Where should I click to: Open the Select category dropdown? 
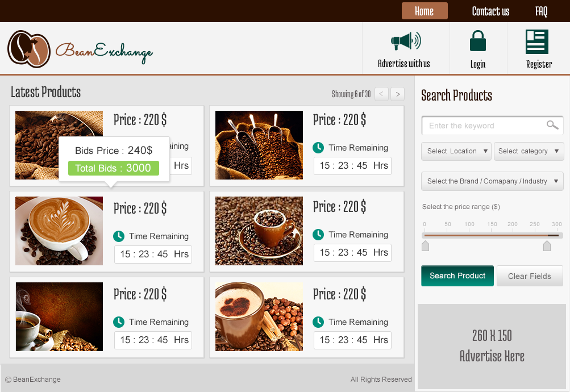(x=529, y=151)
